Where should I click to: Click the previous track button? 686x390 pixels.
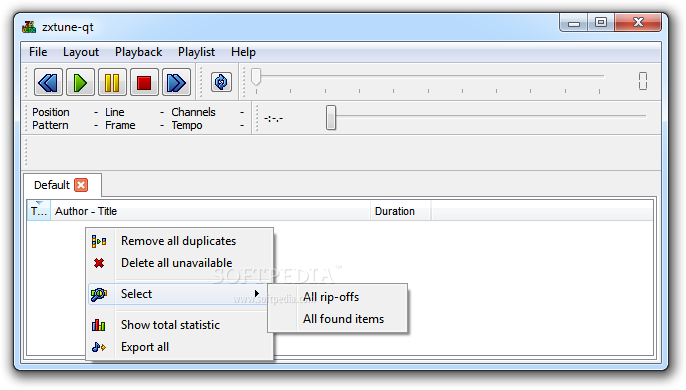(x=48, y=82)
